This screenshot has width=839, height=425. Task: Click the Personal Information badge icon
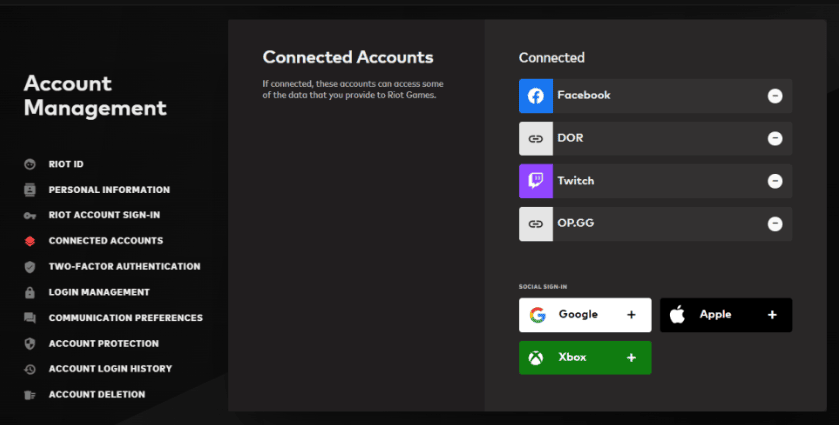point(30,189)
